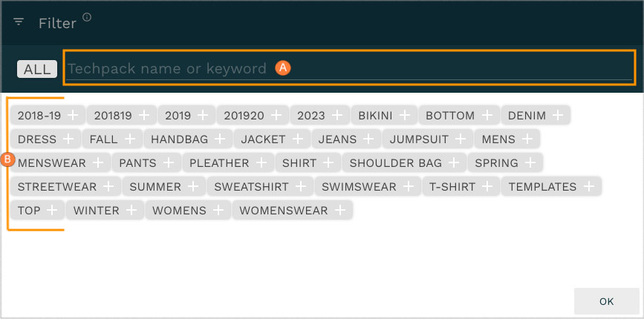Select the 2018-19 tag
Screen dimensions: 644x319
point(39,116)
